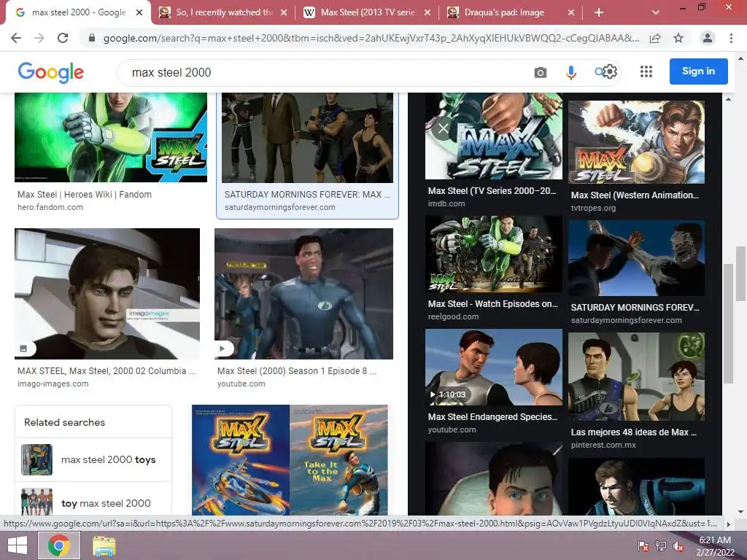
Task: Expand the tab search chevron
Action: pyautogui.click(x=656, y=13)
